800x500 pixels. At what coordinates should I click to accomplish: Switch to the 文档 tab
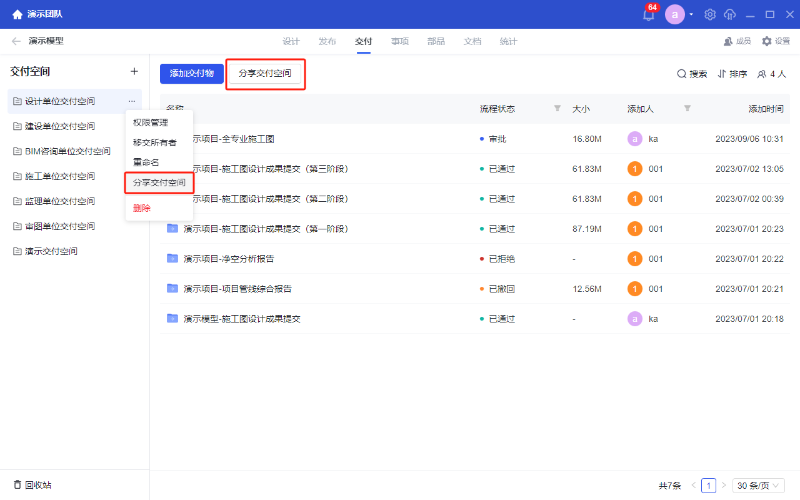472,41
